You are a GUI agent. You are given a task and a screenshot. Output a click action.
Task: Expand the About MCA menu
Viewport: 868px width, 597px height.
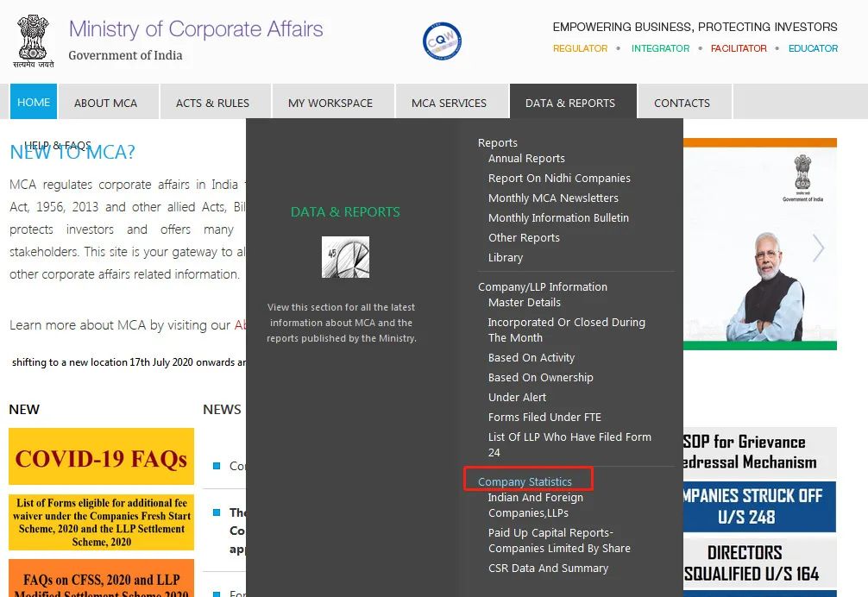click(x=106, y=103)
